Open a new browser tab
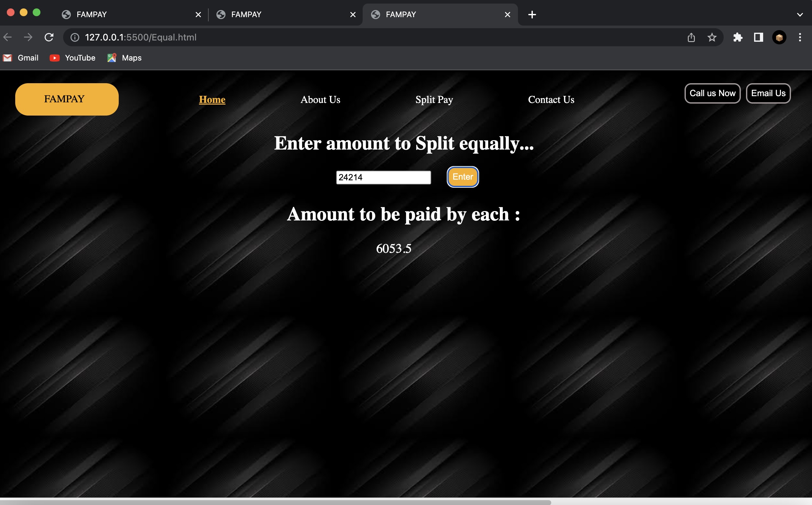This screenshot has width=812, height=505. (x=532, y=15)
